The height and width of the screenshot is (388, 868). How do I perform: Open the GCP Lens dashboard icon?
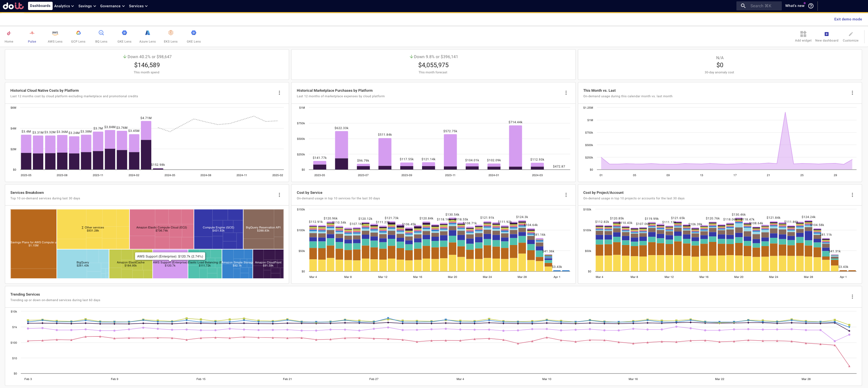pyautogui.click(x=78, y=33)
